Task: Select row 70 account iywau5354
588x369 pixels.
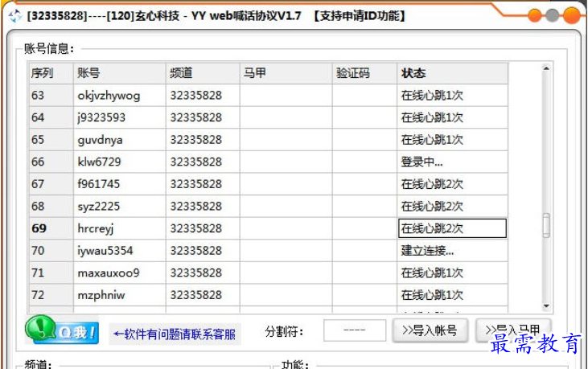Action: coord(105,250)
